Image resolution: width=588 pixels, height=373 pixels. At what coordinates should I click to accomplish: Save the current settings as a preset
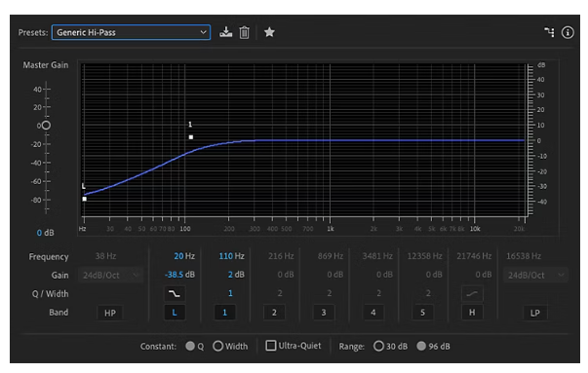(226, 32)
